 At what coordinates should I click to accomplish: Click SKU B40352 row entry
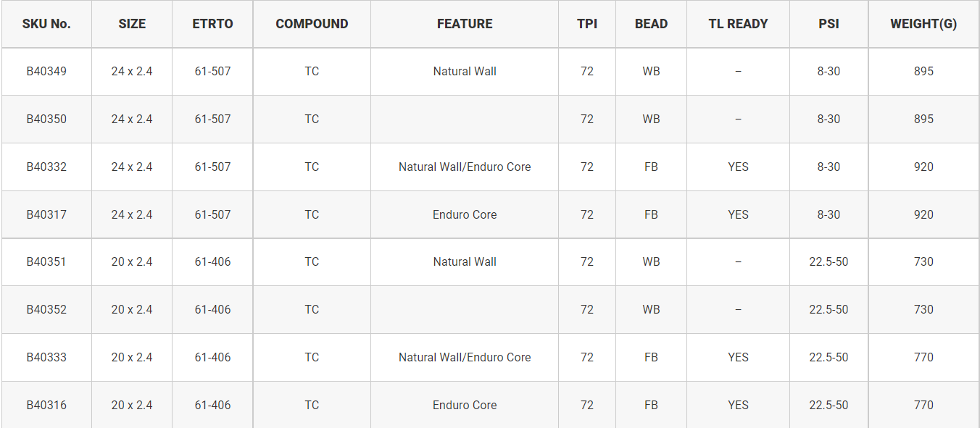[46, 309]
